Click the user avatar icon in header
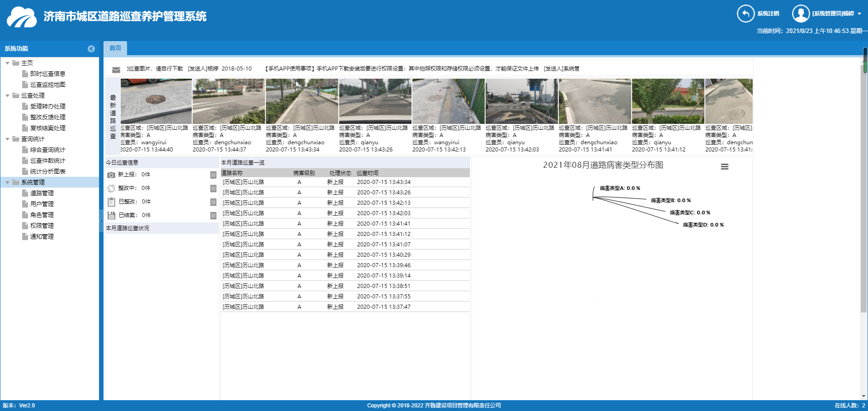The width and height of the screenshot is (868, 411). click(801, 14)
